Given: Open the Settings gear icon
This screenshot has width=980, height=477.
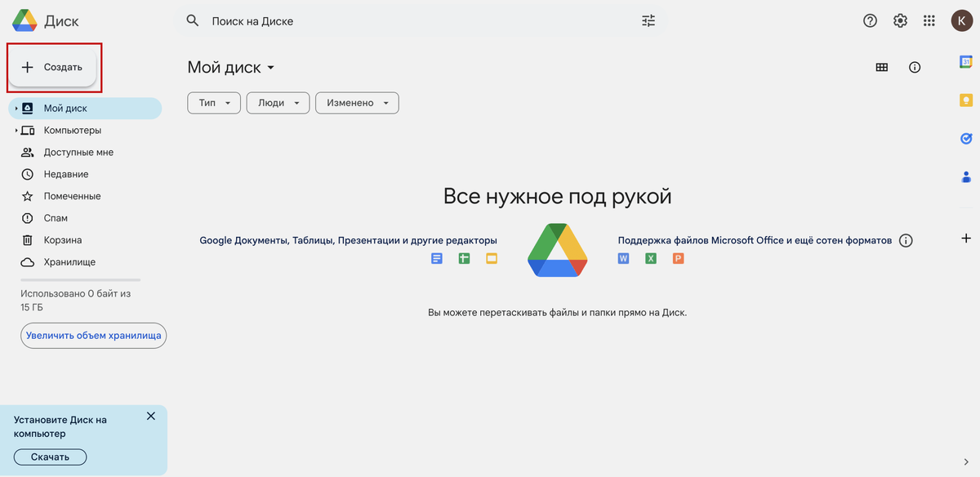Looking at the screenshot, I should (x=900, y=21).
